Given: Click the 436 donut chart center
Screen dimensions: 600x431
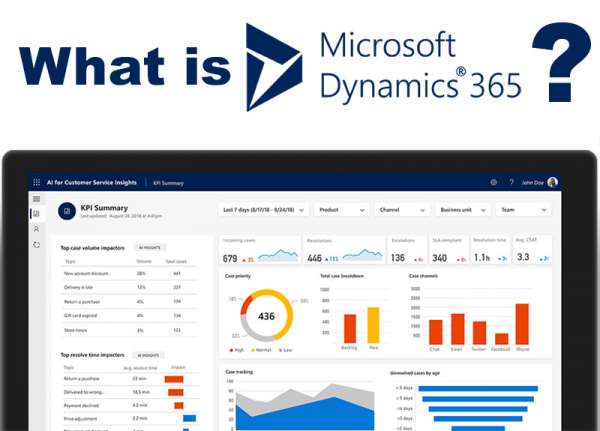Looking at the screenshot, I should pyautogui.click(x=266, y=316).
